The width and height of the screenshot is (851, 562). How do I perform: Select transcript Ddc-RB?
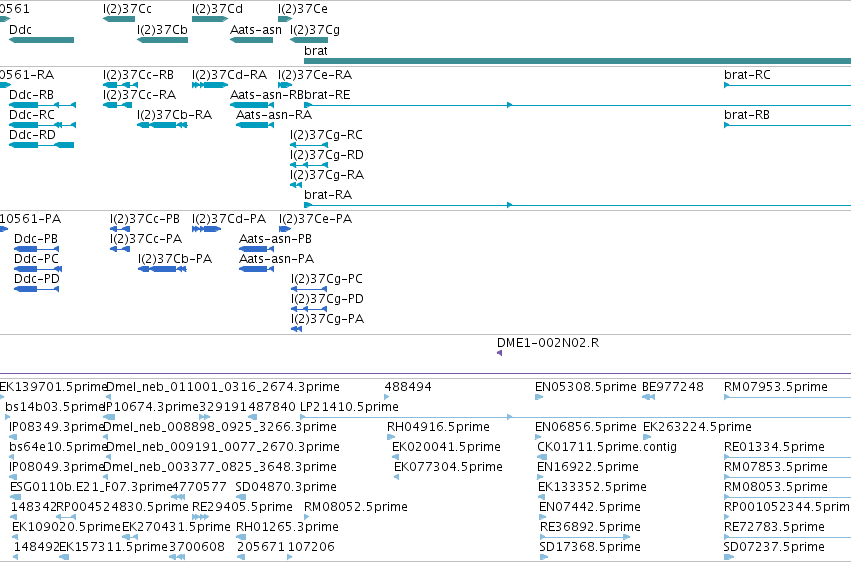42,105
